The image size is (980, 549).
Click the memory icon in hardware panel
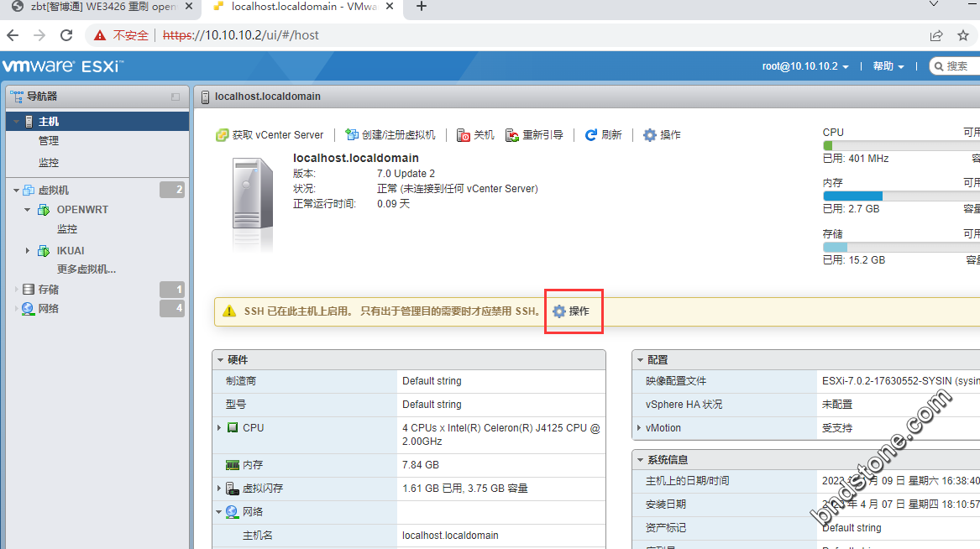(x=233, y=465)
